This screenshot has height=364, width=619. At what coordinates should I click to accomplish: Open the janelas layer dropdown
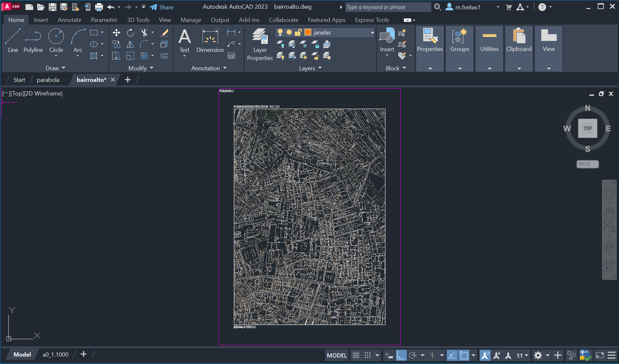[x=372, y=33]
